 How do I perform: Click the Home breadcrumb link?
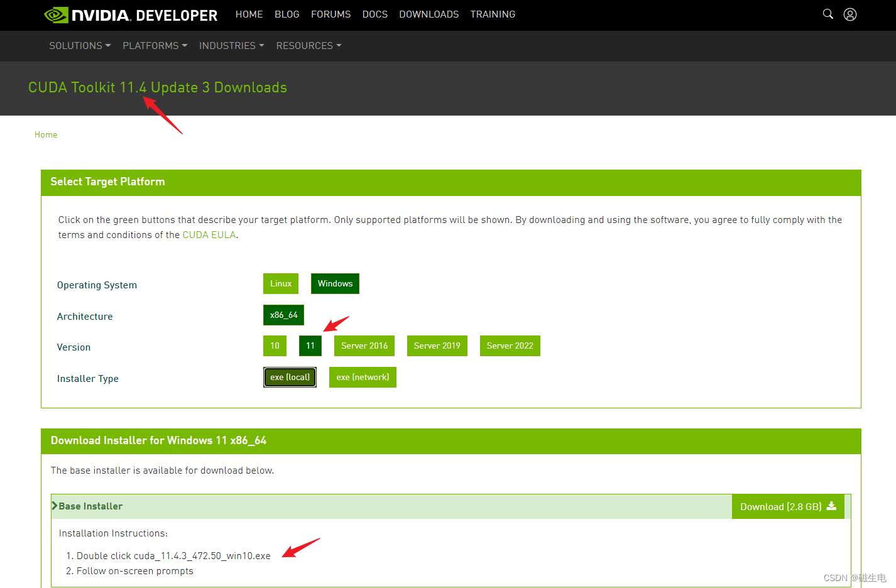pos(46,134)
